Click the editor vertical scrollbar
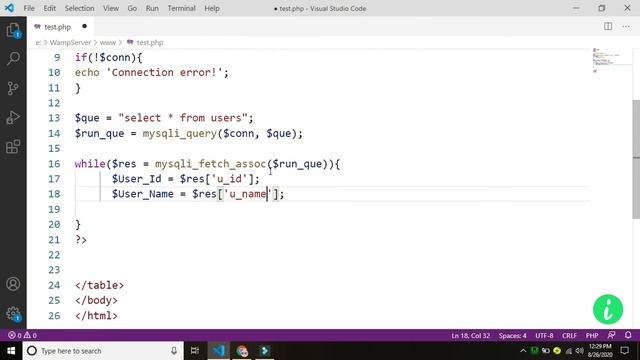 [636, 159]
